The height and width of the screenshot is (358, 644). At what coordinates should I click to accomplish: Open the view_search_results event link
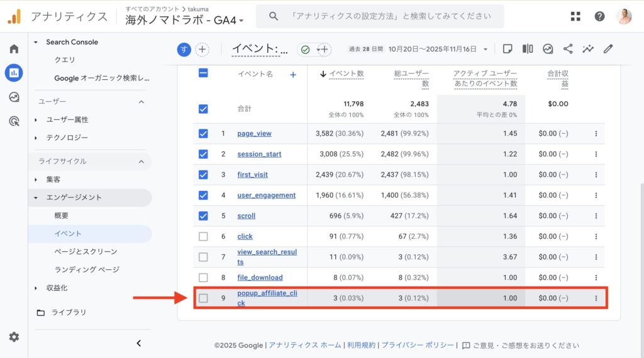pyautogui.click(x=267, y=257)
